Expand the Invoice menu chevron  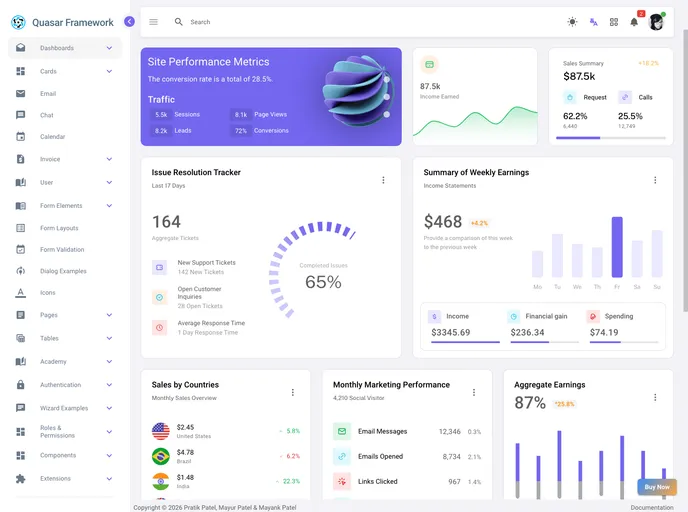coord(109,159)
